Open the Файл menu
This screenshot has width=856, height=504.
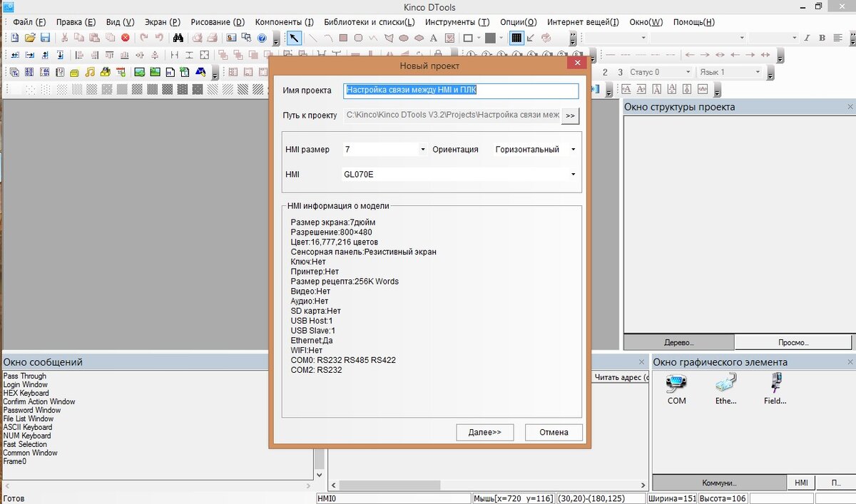pyautogui.click(x=29, y=22)
